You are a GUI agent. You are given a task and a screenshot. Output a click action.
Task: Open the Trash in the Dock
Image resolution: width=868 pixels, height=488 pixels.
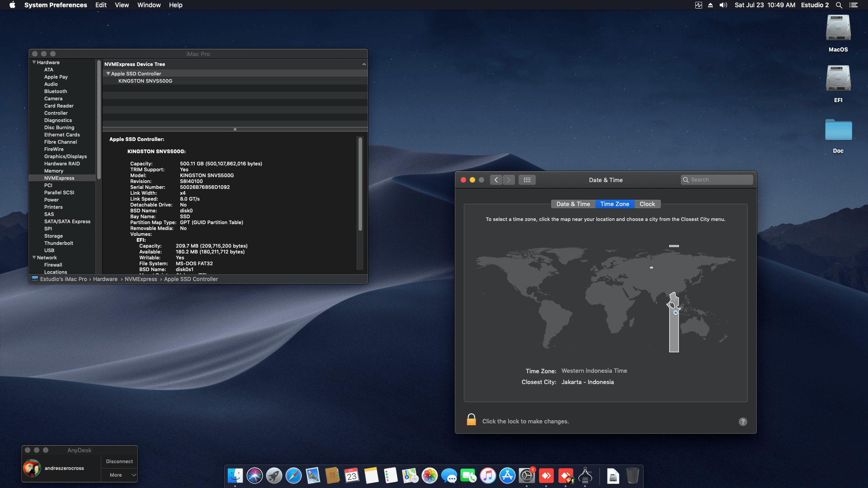632,475
